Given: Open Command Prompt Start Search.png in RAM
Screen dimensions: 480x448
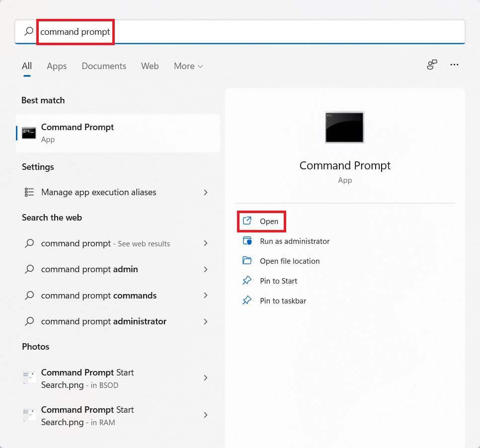Looking at the screenshot, I should (118, 416).
